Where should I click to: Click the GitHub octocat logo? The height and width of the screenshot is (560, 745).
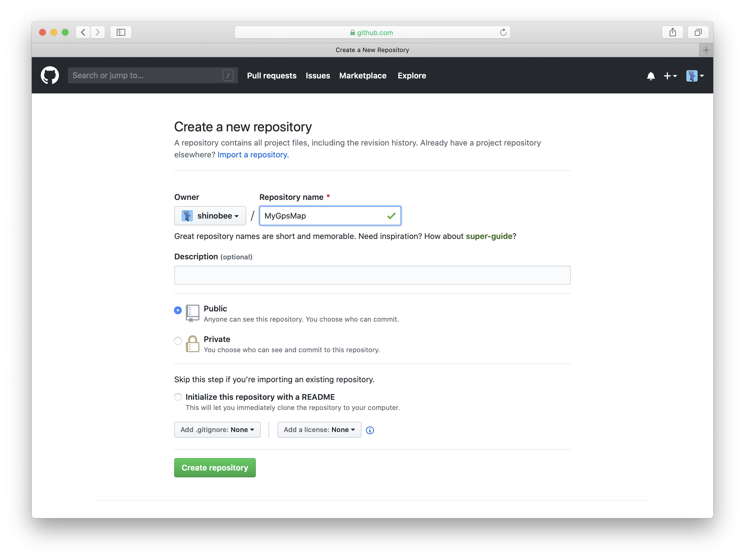pos(50,75)
